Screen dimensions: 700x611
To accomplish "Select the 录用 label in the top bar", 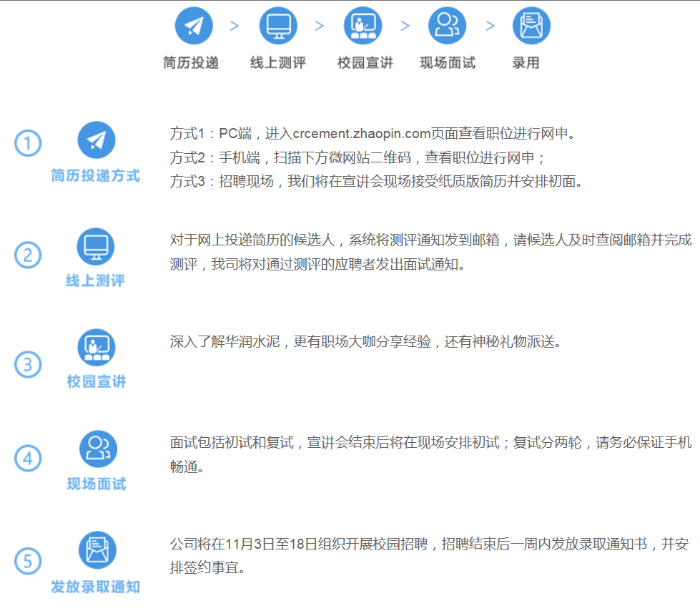I will 526,63.
